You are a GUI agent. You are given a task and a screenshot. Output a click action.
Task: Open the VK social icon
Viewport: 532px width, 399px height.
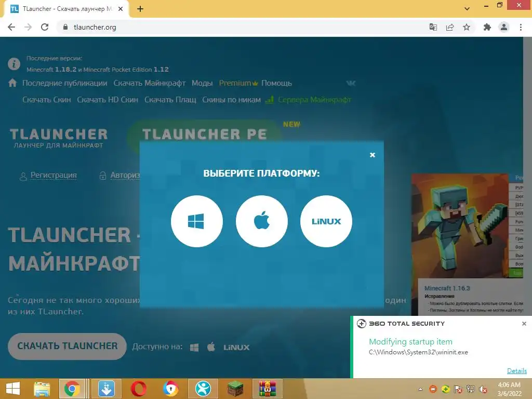(351, 83)
